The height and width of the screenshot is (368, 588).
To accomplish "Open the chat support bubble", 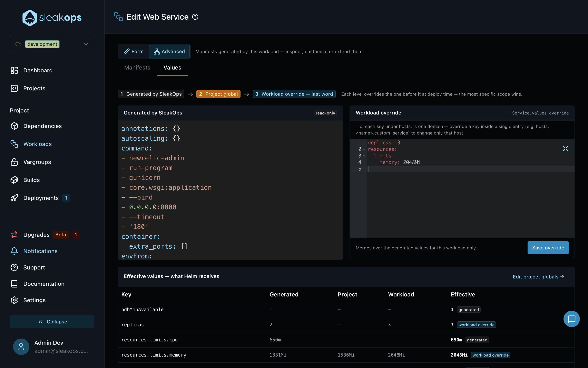I will (x=571, y=319).
